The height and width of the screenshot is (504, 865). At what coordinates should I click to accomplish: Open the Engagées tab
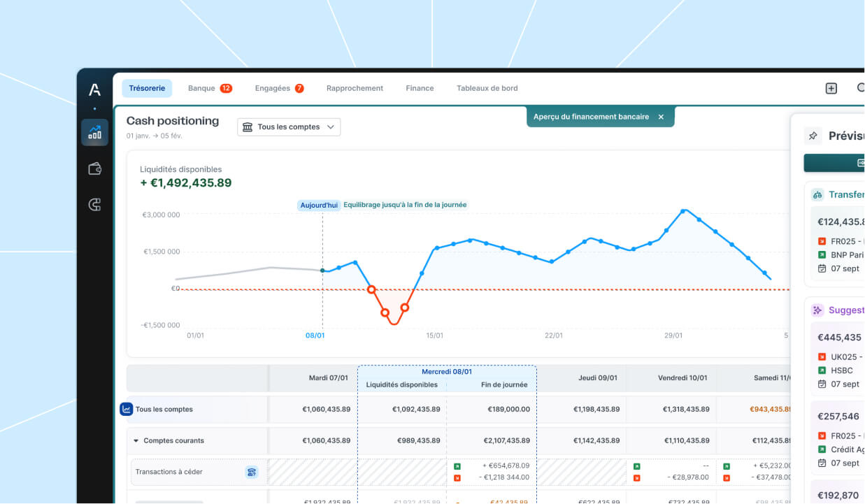(x=279, y=88)
